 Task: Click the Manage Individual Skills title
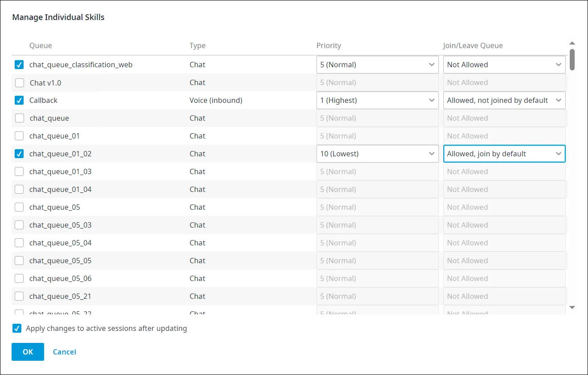[x=58, y=17]
